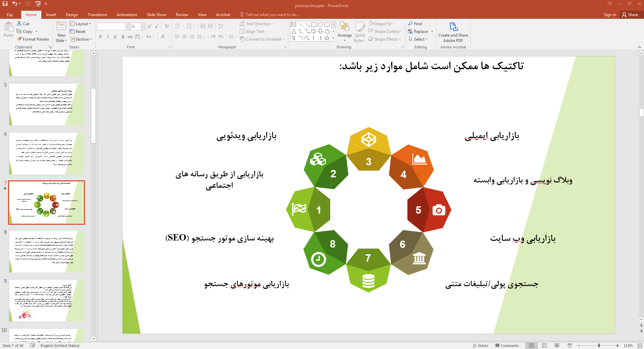
Task: Click the New Slide icon
Action: [x=61, y=26]
